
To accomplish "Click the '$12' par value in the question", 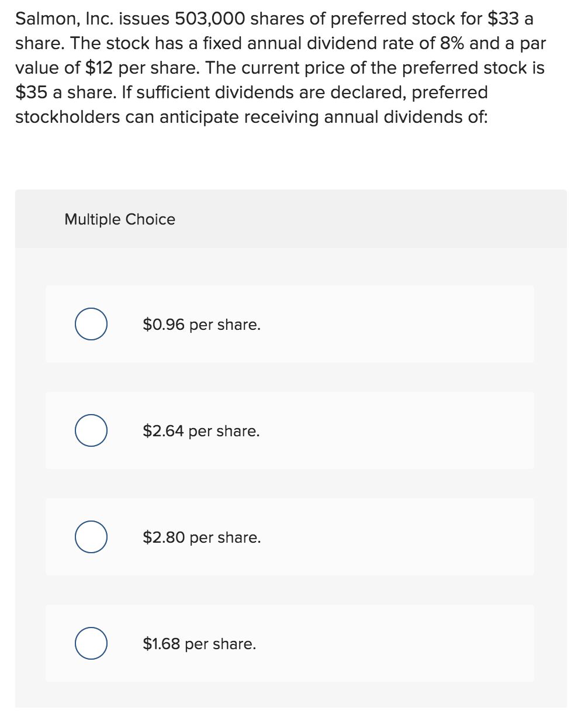I will pos(99,68).
